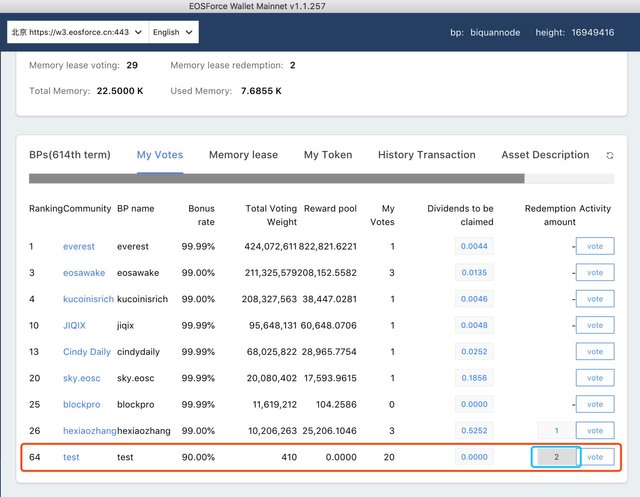
Task: Click redemption amount 2 in test row
Action: pyautogui.click(x=556, y=457)
